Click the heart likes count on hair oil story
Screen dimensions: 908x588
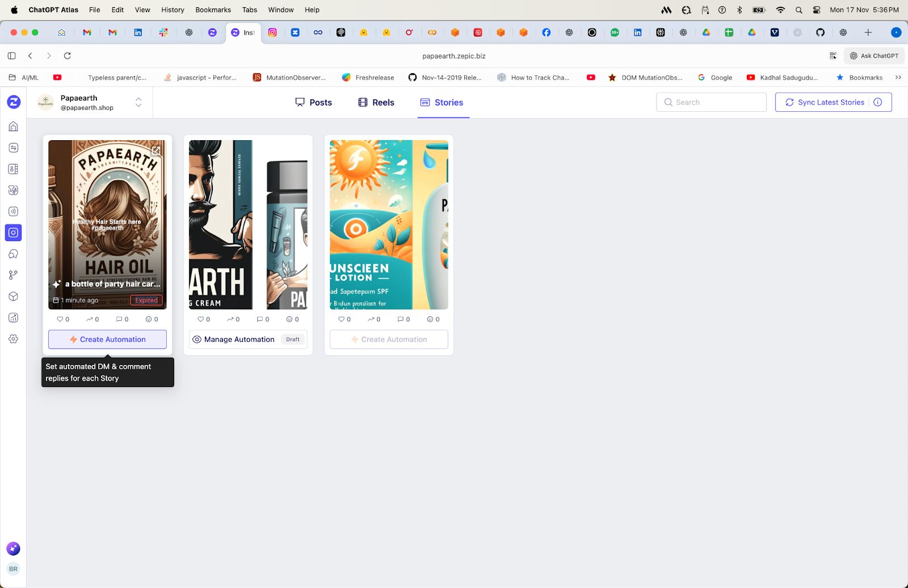pyautogui.click(x=63, y=320)
